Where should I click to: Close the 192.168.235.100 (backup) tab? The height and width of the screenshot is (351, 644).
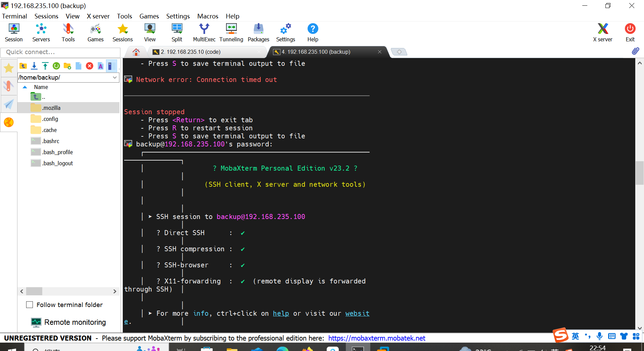pos(380,52)
